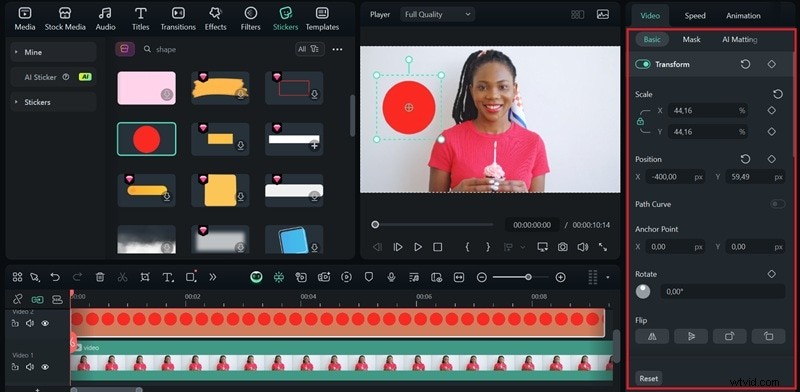The height and width of the screenshot is (392, 800).
Task: Select the AI Matting sub-tab
Action: (x=739, y=39)
